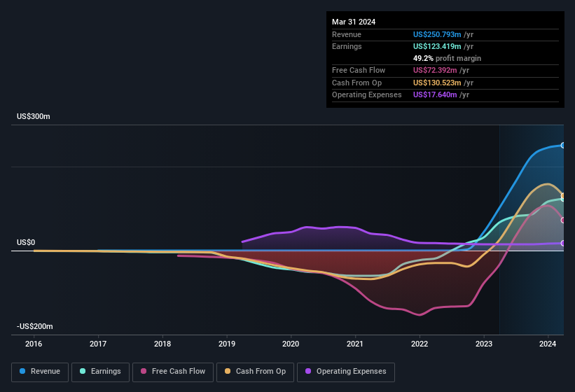Screen dimensions: 575x392
Task: Click the pink Free Cash Flow dot
Action: pyautogui.click(x=144, y=372)
